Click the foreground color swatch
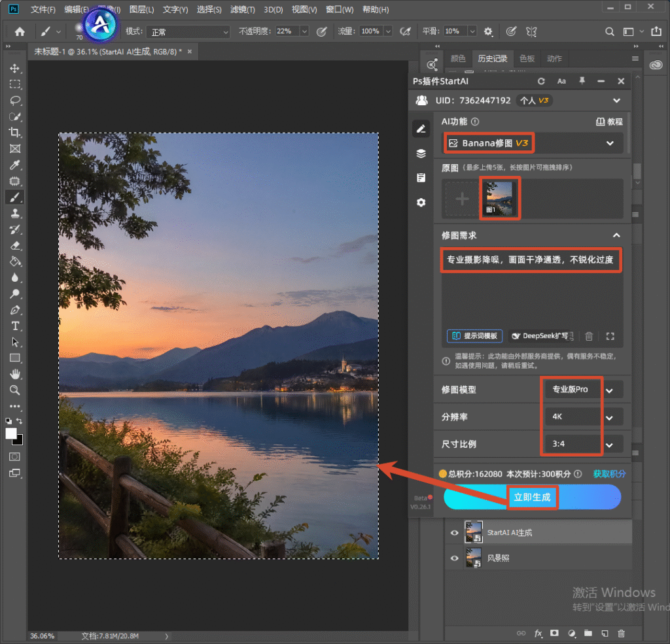Image resolution: width=670 pixels, height=644 pixels. pos(11,433)
